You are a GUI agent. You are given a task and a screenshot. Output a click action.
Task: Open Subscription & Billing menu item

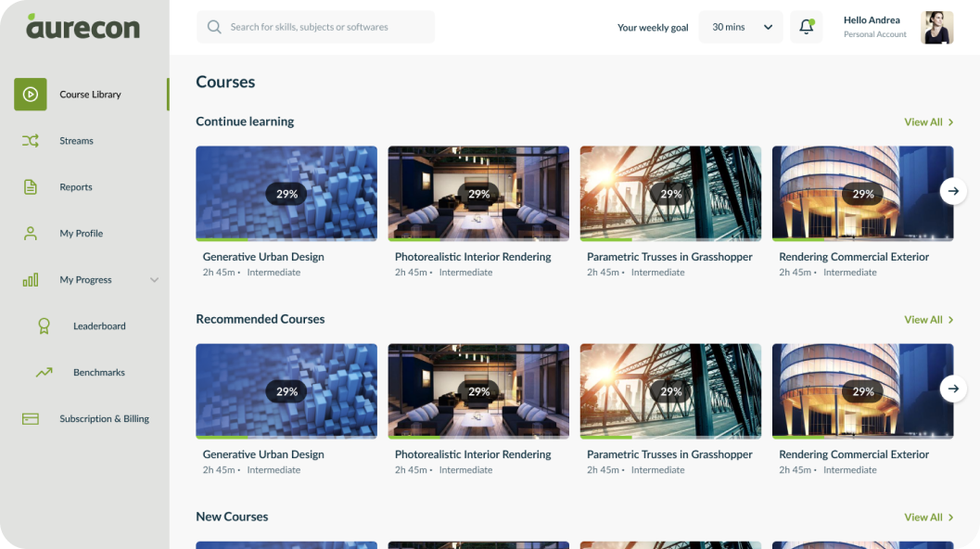[x=104, y=419]
